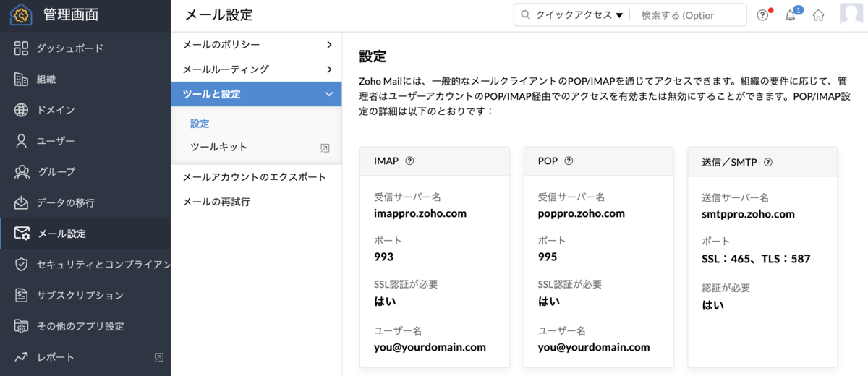Click the サブスクリプション receipt icon
Viewport: 868px width, 376px height.
21,295
